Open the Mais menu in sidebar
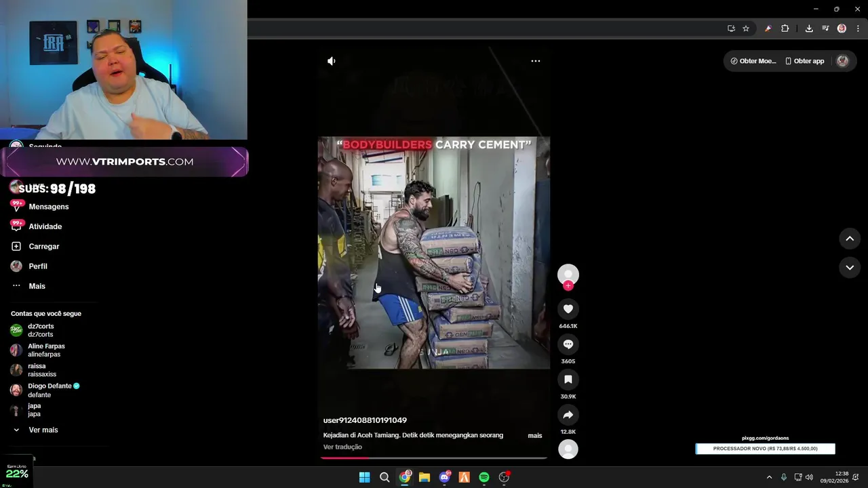Image resolution: width=868 pixels, height=488 pixels. click(x=37, y=286)
